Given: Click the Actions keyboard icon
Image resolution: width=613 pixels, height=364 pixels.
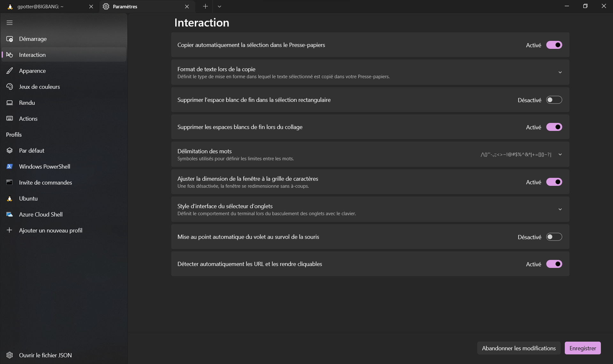Looking at the screenshot, I should tap(10, 119).
